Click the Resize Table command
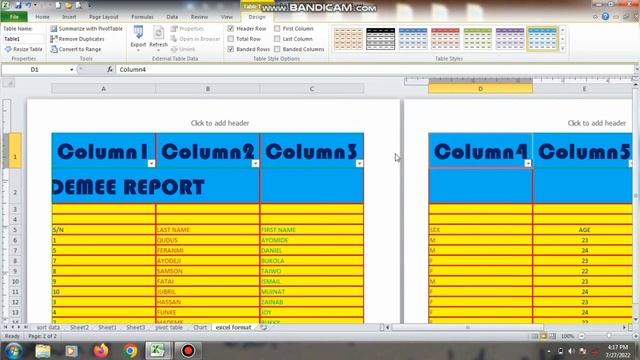Viewport: 640px width, 360px height. (23, 49)
